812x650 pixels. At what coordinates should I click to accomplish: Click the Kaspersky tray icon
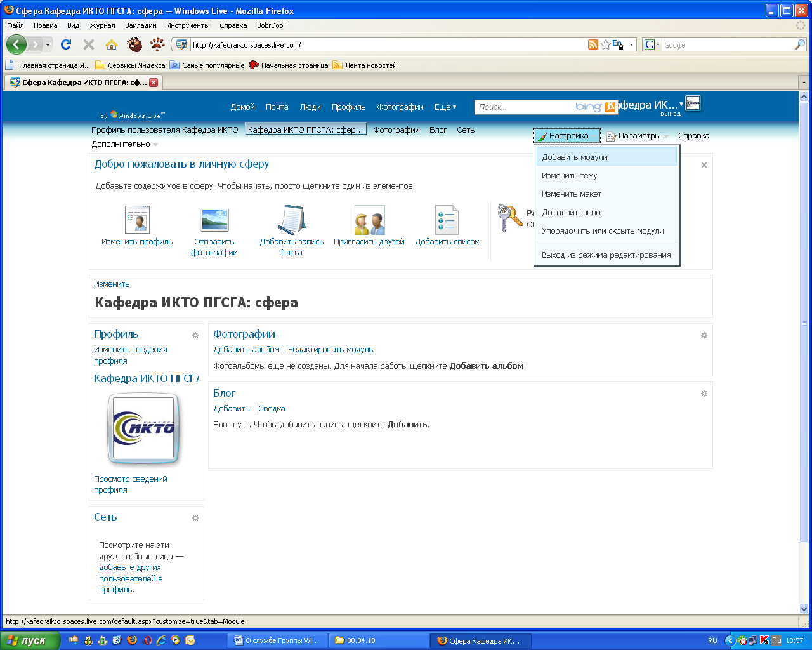(764, 640)
